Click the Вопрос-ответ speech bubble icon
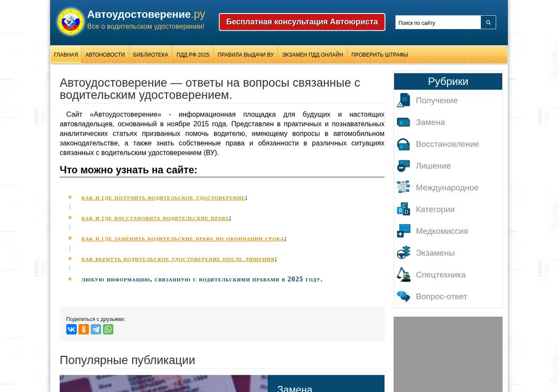Viewport: 558px width, 392px height. (x=404, y=296)
